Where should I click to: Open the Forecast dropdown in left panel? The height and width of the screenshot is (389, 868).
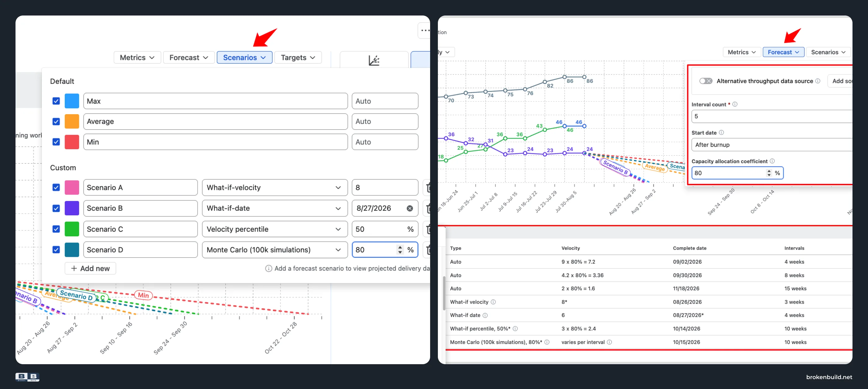coord(189,58)
